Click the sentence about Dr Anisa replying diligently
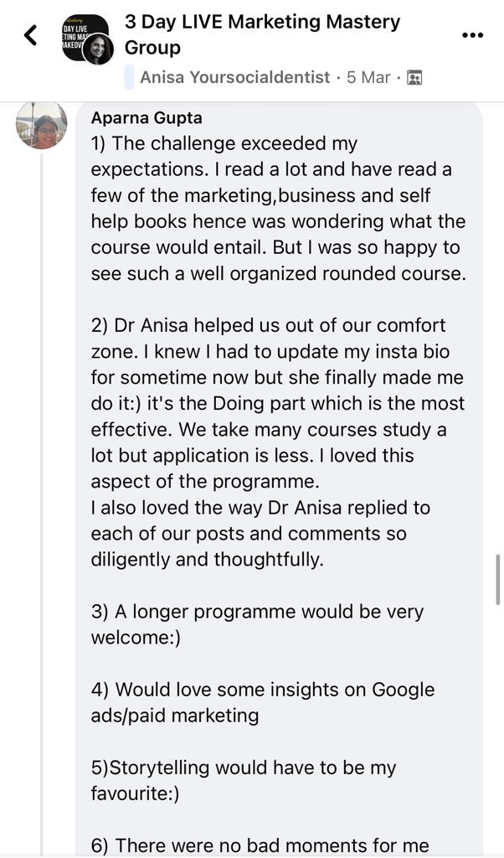 tap(260, 534)
